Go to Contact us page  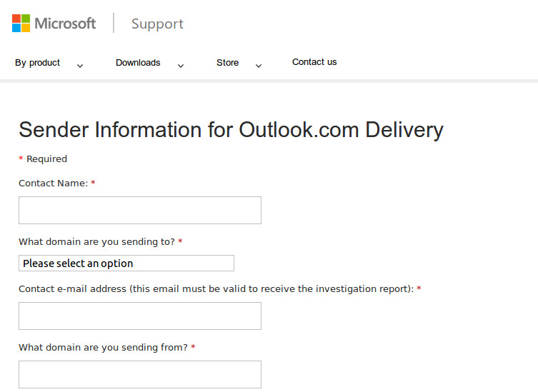[x=314, y=62]
